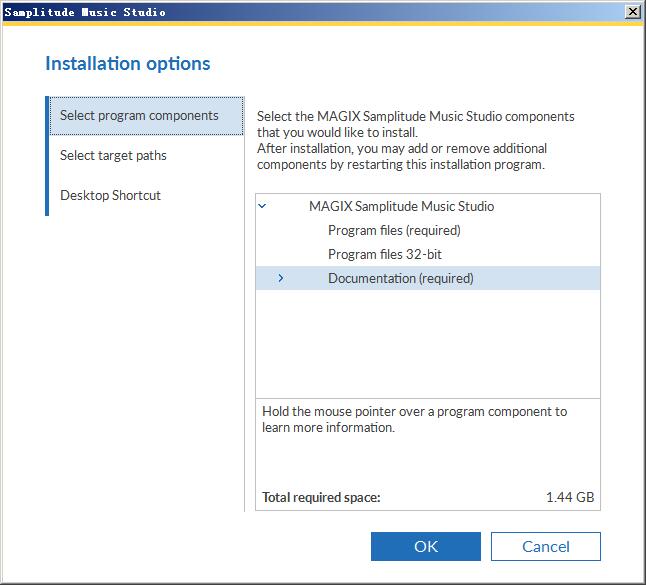Cancel the installation options dialog
This screenshot has width=646, height=585.
[x=545, y=546]
